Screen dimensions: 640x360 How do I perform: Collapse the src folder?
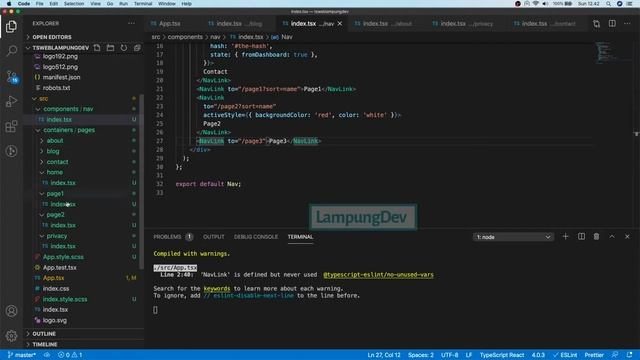click(44, 98)
